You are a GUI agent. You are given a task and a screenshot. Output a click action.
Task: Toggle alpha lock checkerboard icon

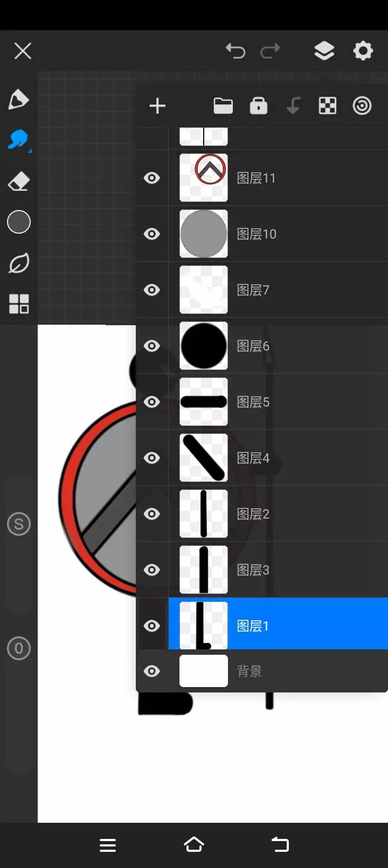[x=328, y=106]
